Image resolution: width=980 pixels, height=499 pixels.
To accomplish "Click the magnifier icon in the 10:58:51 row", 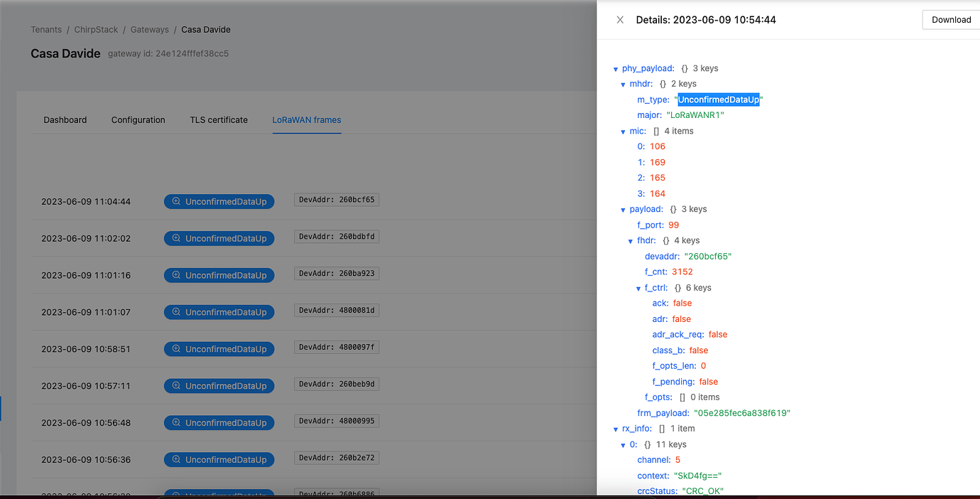I will pos(177,349).
